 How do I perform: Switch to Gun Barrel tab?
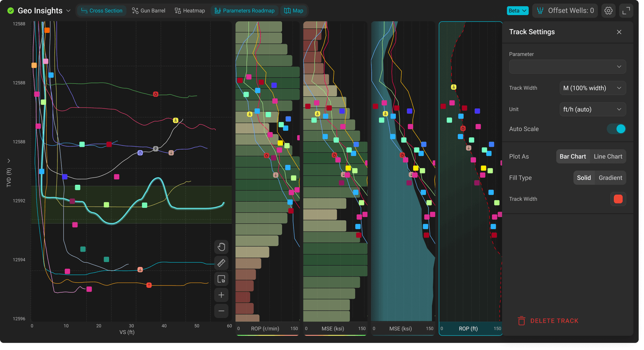149,11
